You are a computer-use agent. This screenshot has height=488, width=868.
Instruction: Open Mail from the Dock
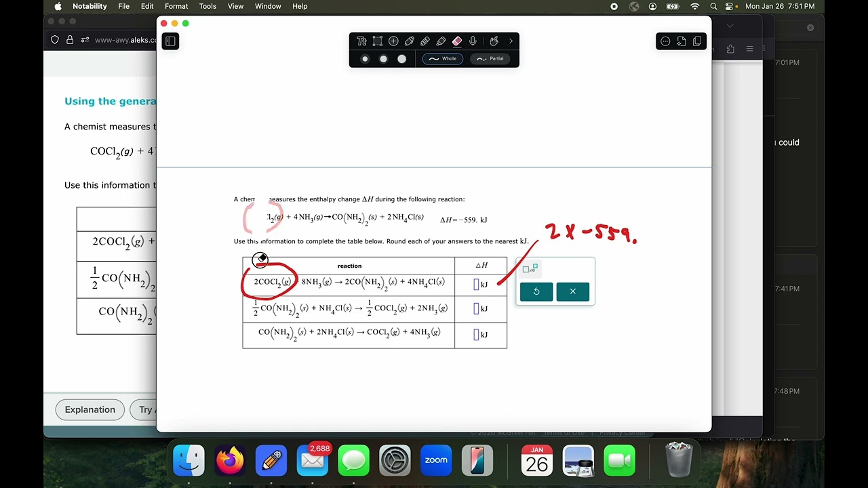pos(313,461)
